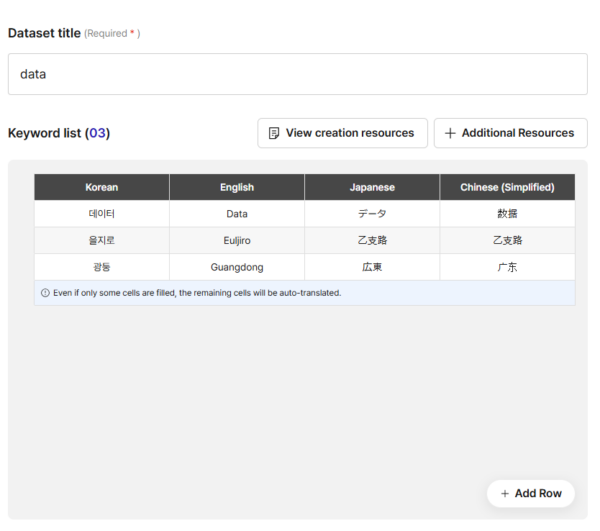This screenshot has width=600, height=531.
Task: Select the Korean column header
Action: tap(102, 187)
